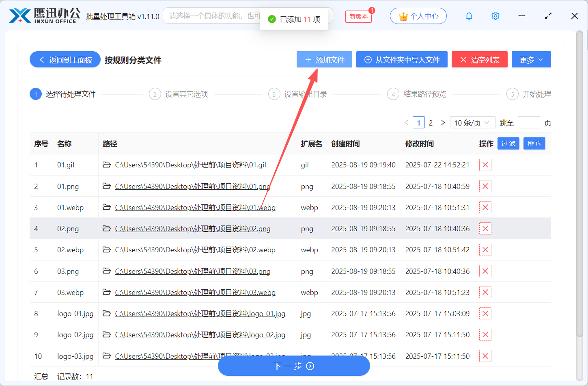Open folder icon for 01.webp path

point(107,207)
